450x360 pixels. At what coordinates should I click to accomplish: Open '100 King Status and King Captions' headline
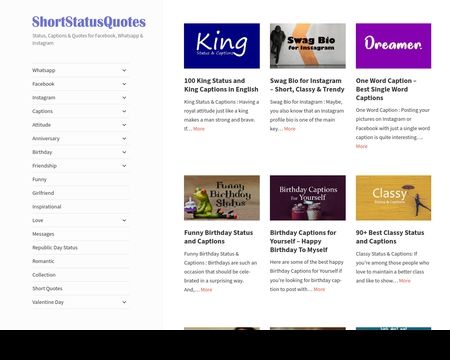[221, 85]
